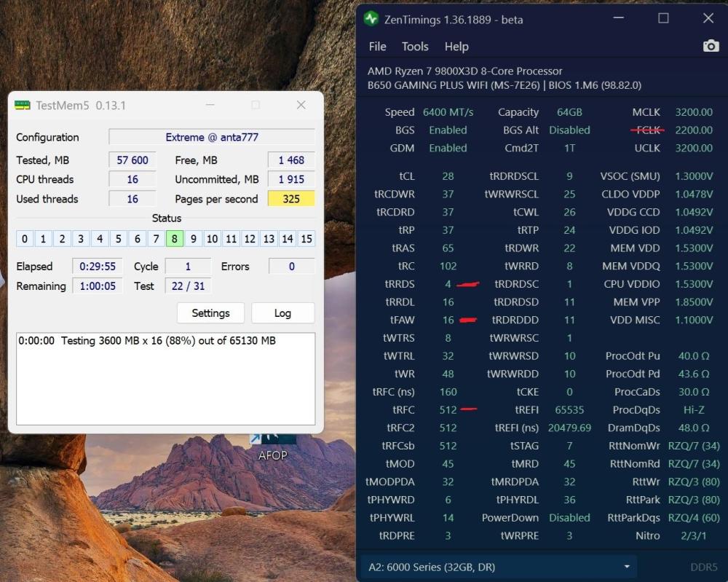Minimize the ZenTimings window
Image resolution: width=728 pixels, height=582 pixels.
pos(618,19)
